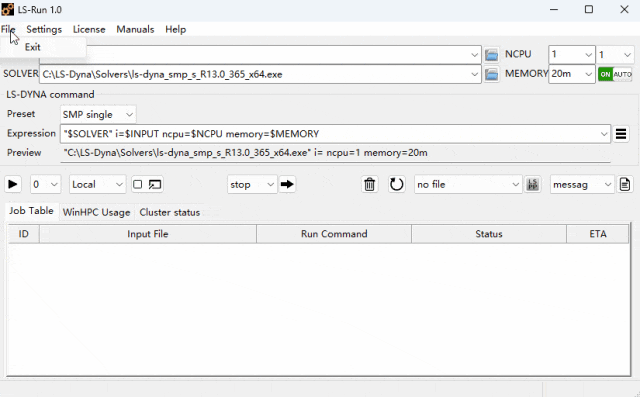The height and width of the screenshot is (397, 640).
Task: Click the Preset label
Action: [x=21, y=114]
